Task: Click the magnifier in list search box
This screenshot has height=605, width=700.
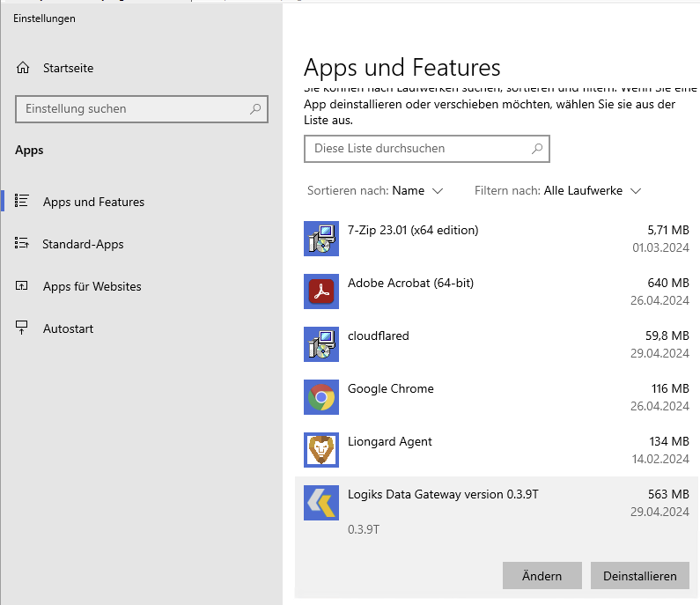Action: [537, 149]
